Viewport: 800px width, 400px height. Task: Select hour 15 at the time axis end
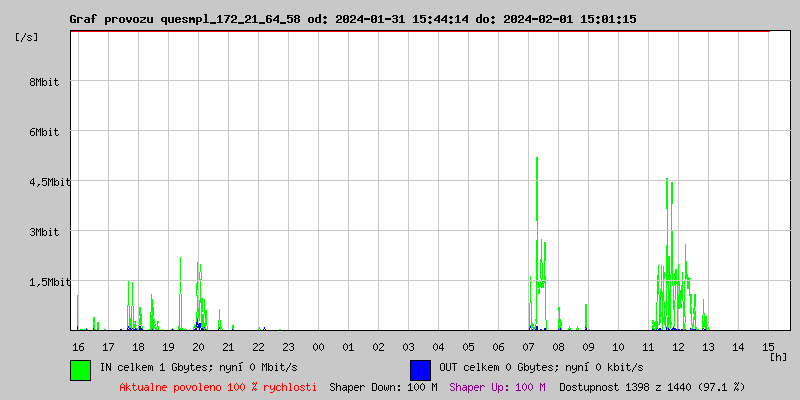click(x=768, y=346)
